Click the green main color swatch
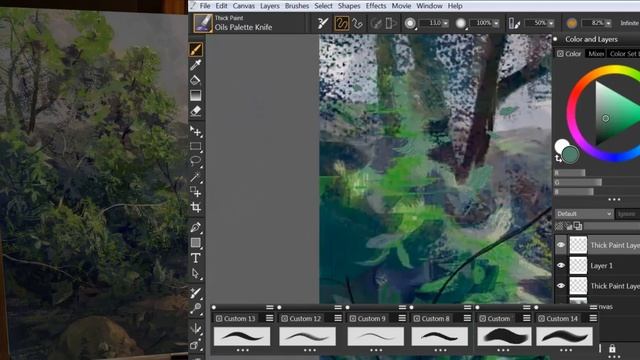 [x=571, y=155]
